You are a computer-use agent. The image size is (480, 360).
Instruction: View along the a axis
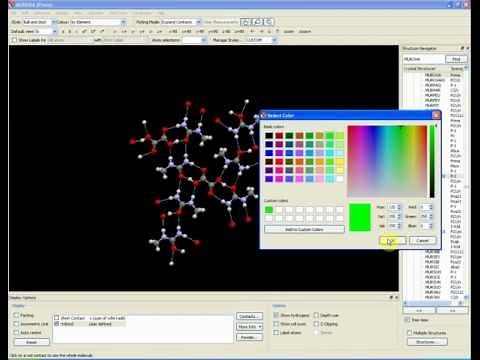click(63, 31)
